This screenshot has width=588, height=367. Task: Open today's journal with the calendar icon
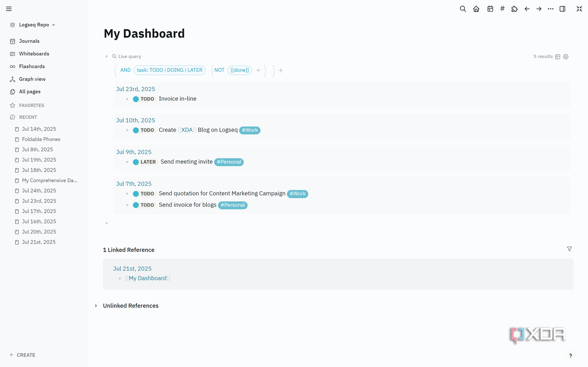(490, 9)
